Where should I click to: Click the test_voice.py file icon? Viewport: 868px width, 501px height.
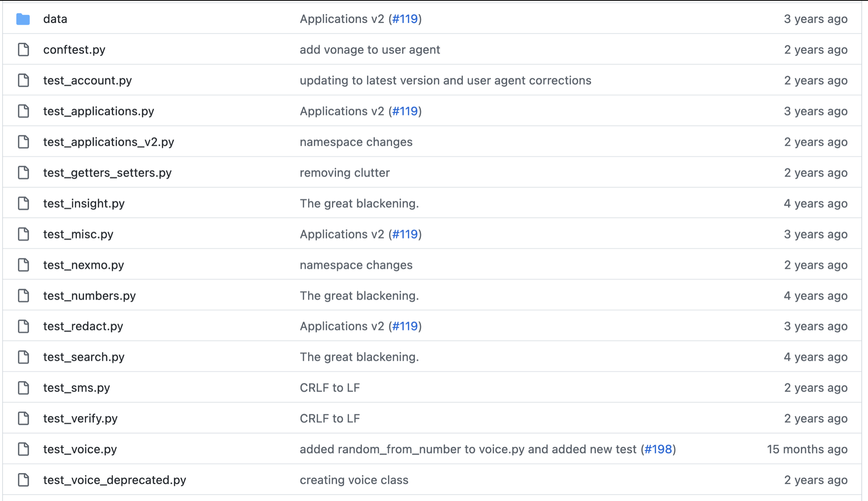click(x=23, y=449)
